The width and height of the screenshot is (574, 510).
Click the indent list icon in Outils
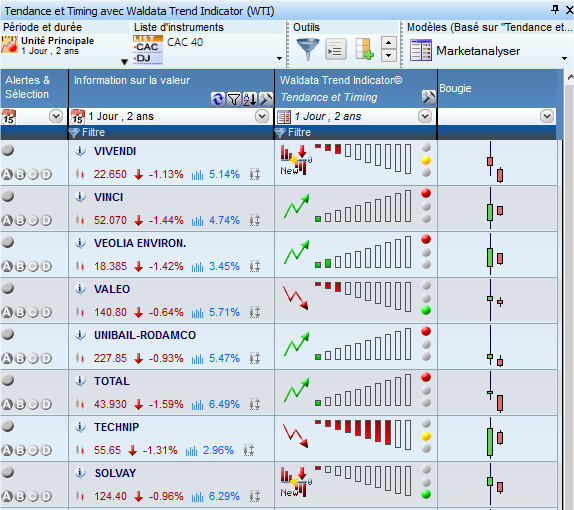(336, 49)
